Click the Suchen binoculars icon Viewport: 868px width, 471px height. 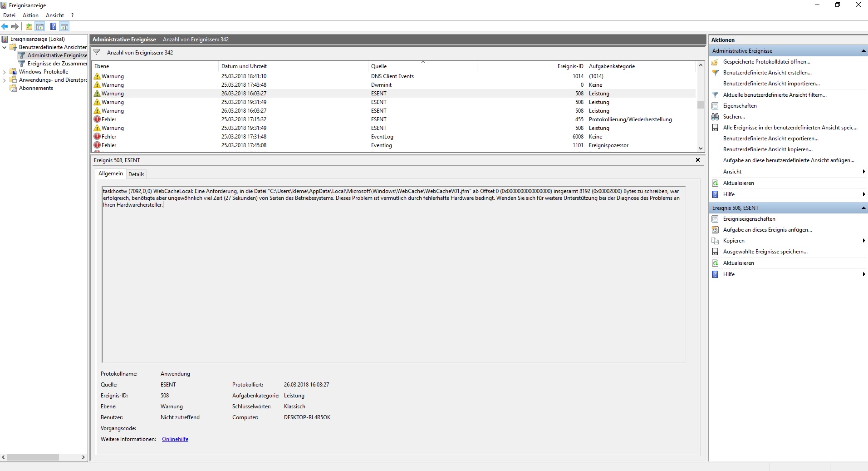click(x=715, y=117)
